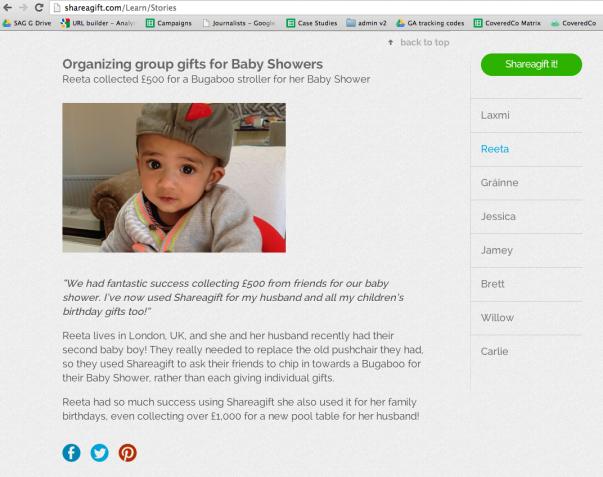
Task: Tweet the story via the Twitter icon
Action: 100,453
